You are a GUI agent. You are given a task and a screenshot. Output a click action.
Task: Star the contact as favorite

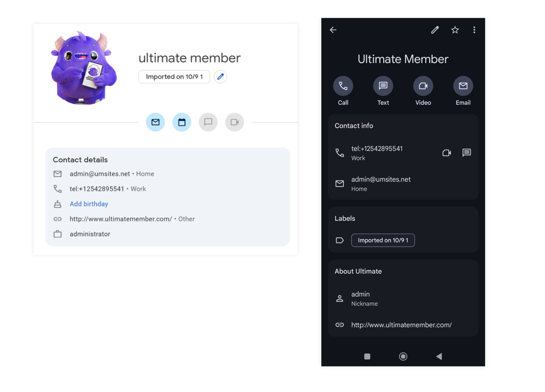coord(455,30)
